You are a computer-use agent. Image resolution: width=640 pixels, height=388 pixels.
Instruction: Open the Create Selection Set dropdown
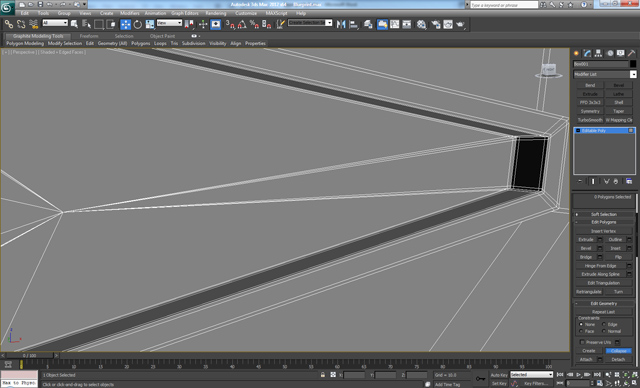310,23
